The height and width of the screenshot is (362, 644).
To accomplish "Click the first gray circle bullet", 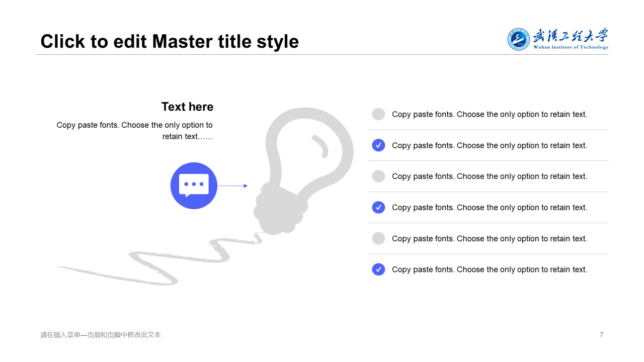I will pos(378,114).
